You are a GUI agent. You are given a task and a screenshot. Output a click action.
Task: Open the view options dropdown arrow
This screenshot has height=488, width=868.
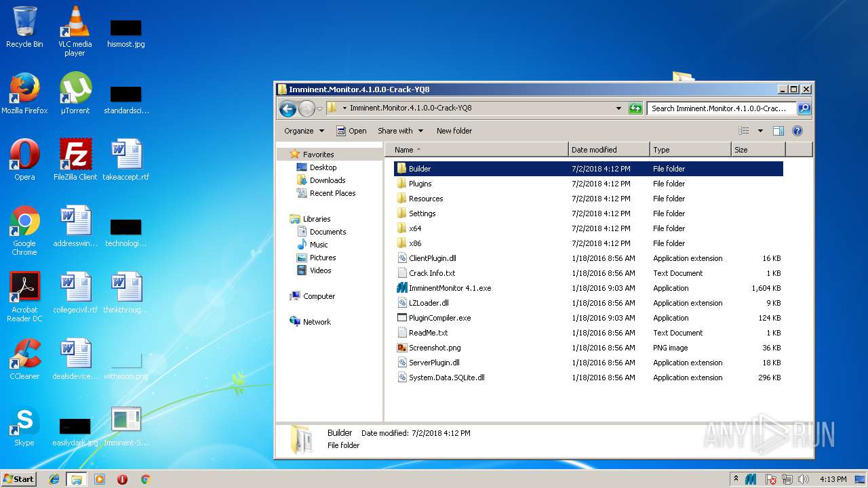[x=760, y=131]
